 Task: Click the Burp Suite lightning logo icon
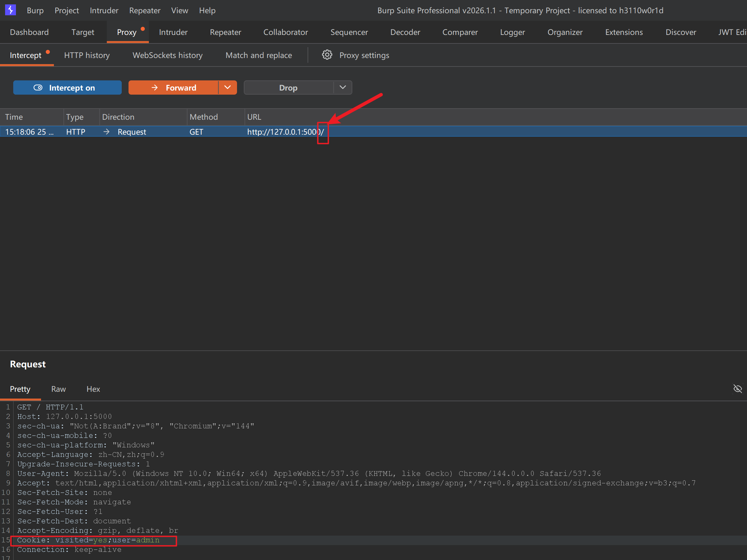(x=11, y=10)
